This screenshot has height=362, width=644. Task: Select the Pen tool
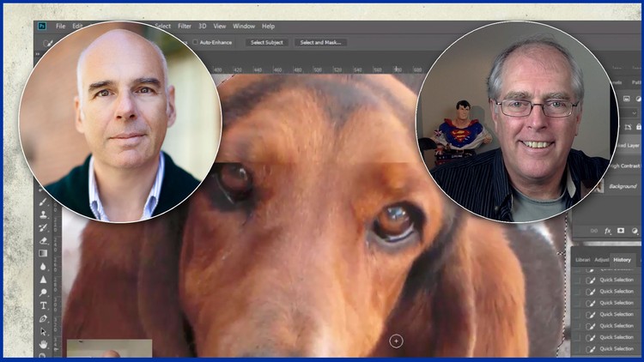click(x=43, y=318)
